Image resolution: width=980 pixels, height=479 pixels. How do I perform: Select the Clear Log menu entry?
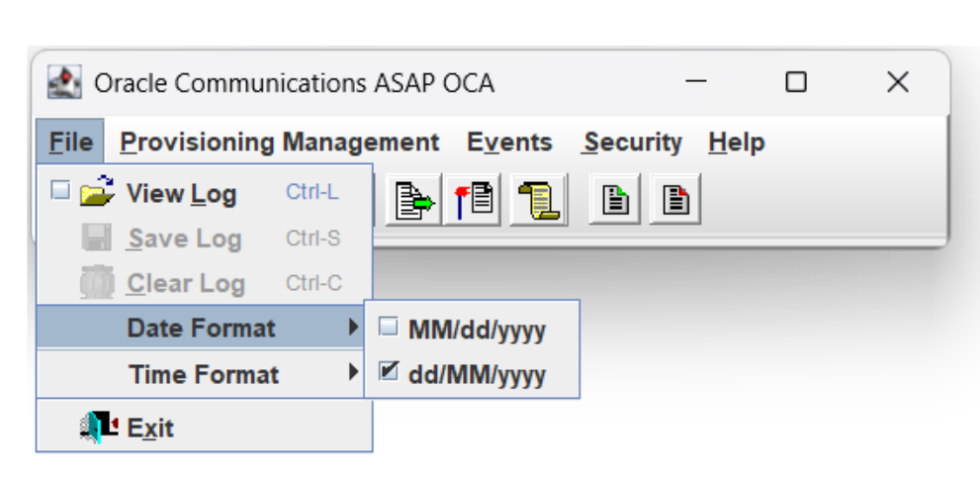205,283
